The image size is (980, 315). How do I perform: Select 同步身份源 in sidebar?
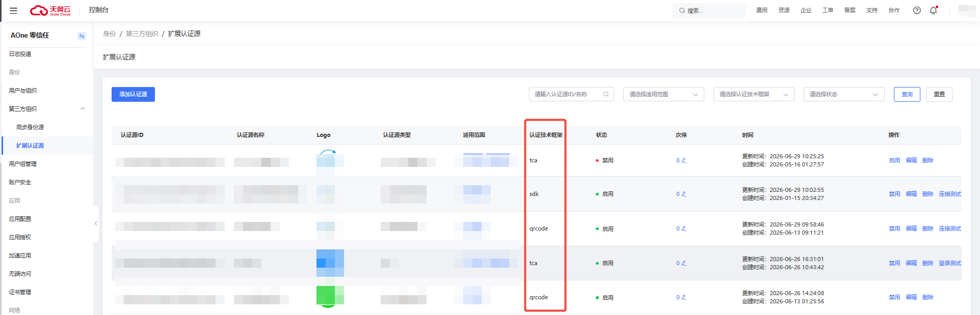click(30, 127)
